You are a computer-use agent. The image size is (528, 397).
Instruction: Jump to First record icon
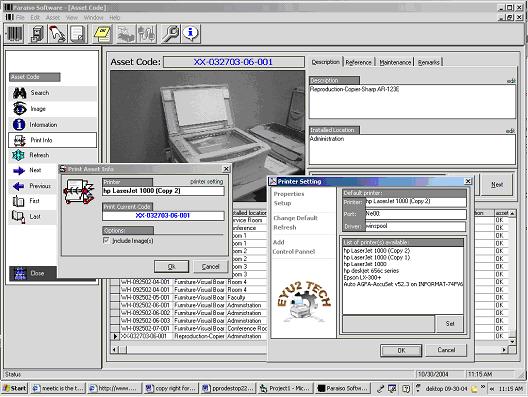tap(18, 201)
